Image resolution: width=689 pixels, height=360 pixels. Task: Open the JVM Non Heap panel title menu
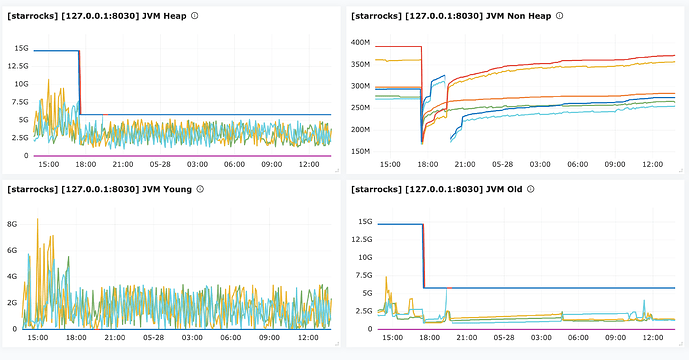pos(451,16)
